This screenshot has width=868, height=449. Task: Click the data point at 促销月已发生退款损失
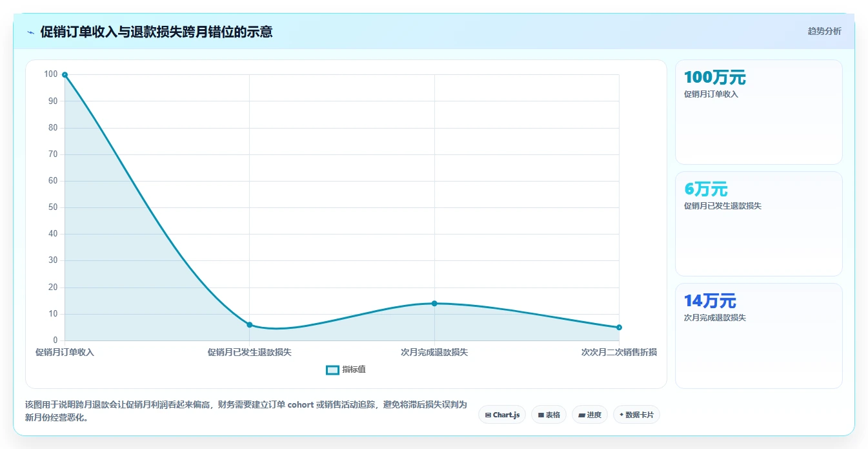coord(250,324)
